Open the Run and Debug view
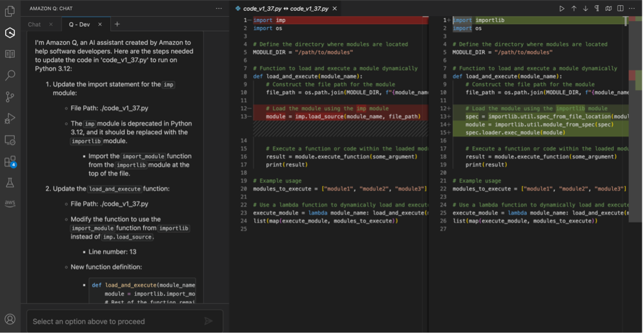 point(10,119)
